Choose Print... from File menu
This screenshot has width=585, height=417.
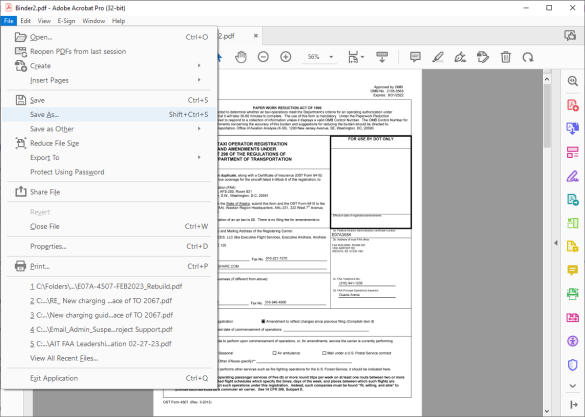click(x=109, y=266)
